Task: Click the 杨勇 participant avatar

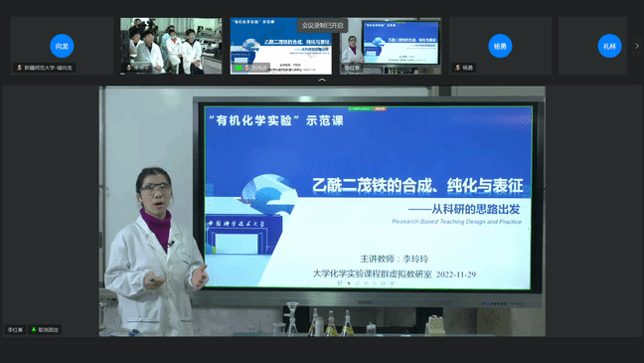Action: [500, 46]
